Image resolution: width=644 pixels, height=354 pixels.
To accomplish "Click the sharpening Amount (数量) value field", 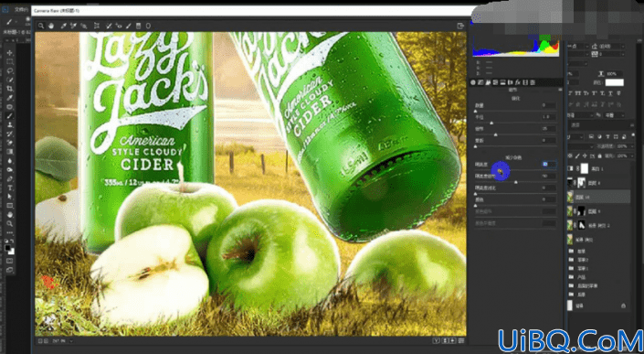I will (549, 105).
